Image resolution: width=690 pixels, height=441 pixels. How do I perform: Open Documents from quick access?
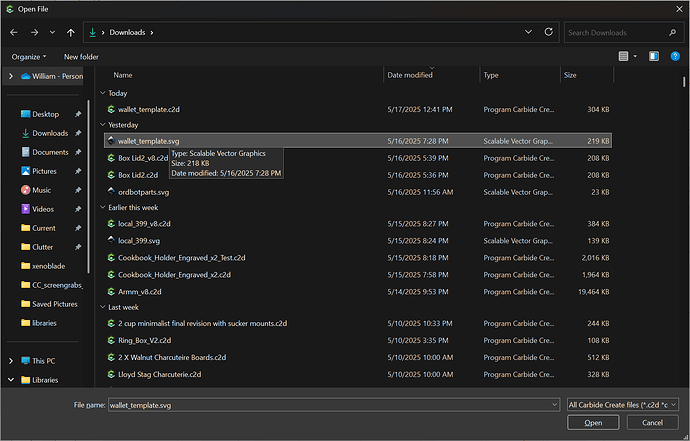coord(50,152)
